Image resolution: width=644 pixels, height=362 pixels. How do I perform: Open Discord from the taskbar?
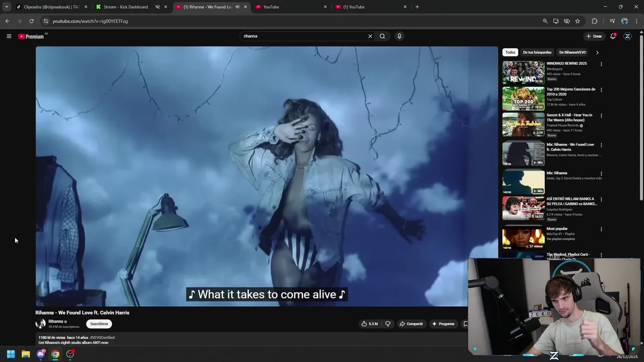(x=41, y=354)
